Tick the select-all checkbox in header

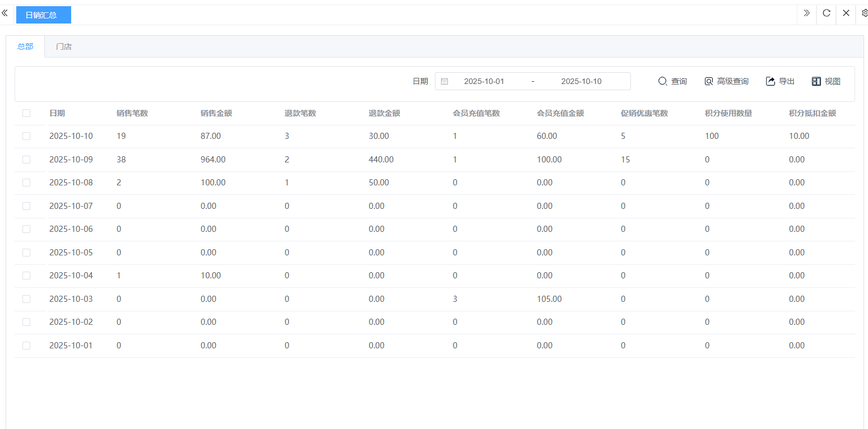26,113
